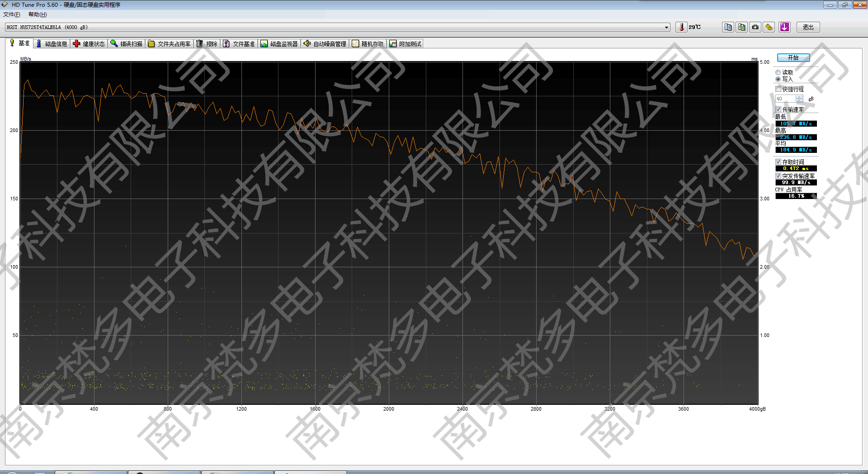Click the copy screenshot to clipboard icon
Viewport: 868px width, 474px height.
point(741,27)
